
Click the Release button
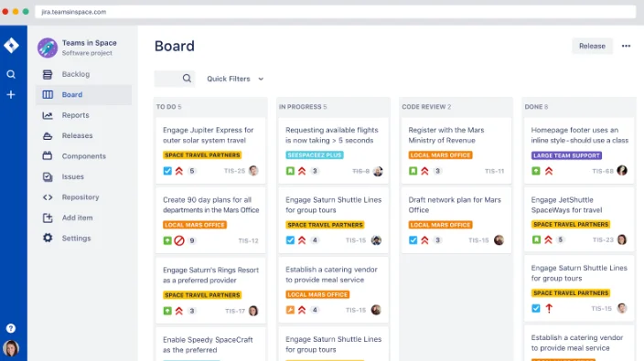pos(592,46)
